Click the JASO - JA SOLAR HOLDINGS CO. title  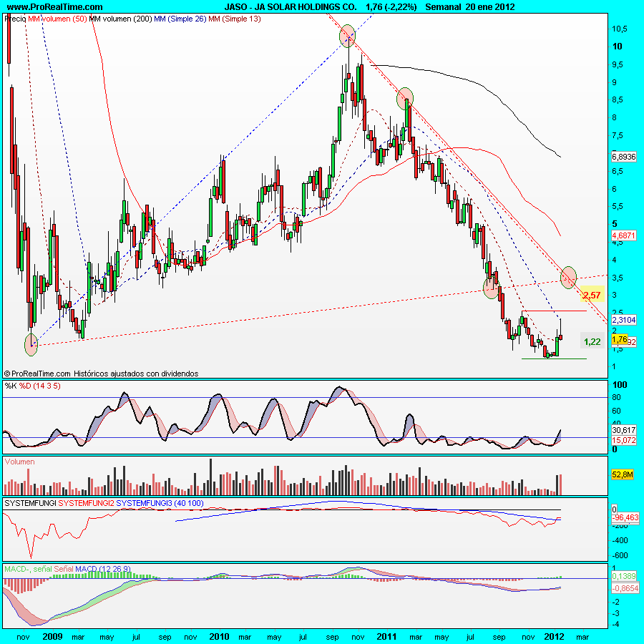tap(291, 7)
